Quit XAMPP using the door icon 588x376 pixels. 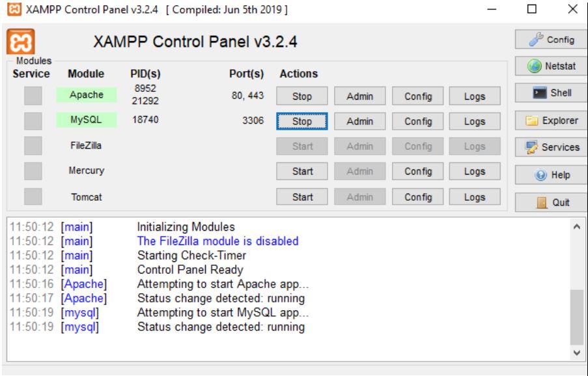pyautogui.click(x=552, y=203)
